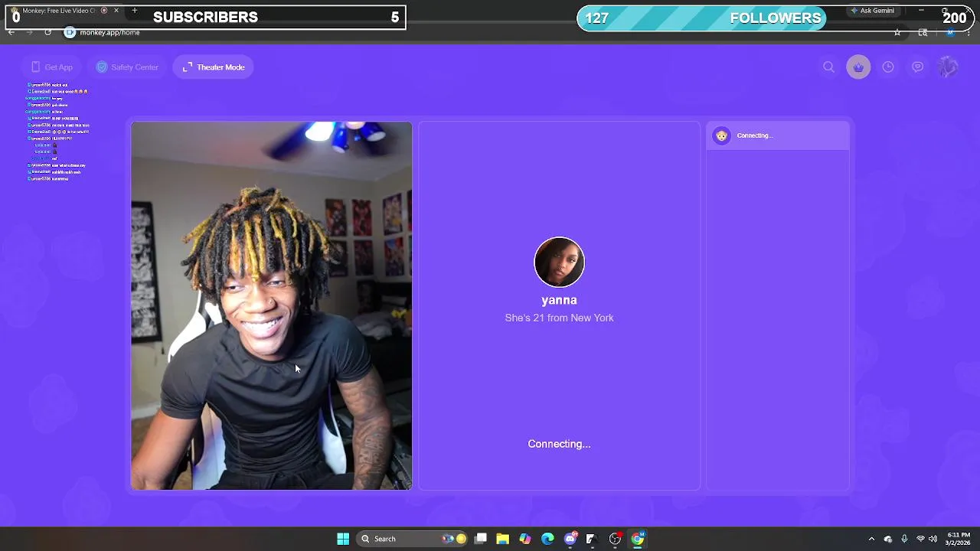Bookmark this page with the star icon
The height and width of the screenshot is (551, 980).
[x=897, y=32]
